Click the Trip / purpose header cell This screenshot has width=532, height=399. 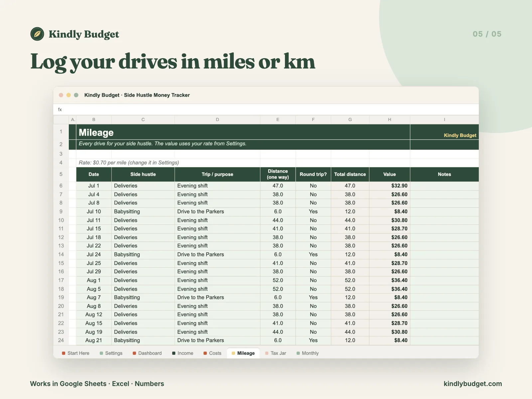(x=217, y=174)
